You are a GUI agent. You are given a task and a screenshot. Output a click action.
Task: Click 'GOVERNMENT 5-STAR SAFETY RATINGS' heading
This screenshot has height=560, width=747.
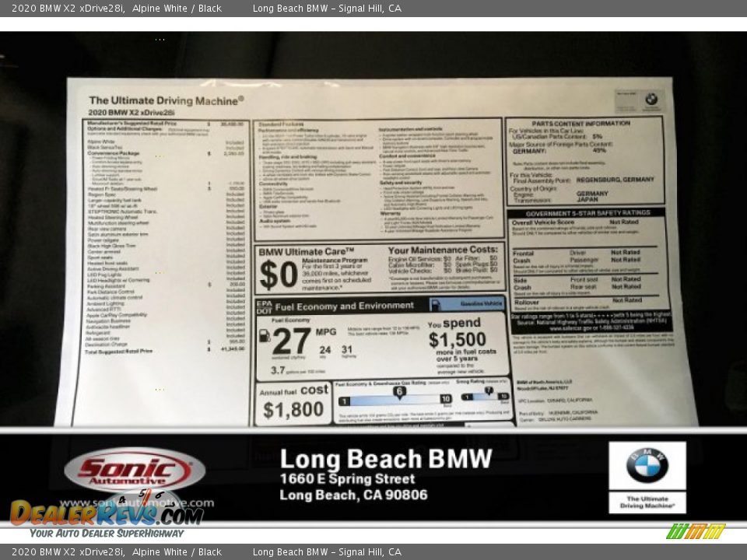(x=588, y=213)
